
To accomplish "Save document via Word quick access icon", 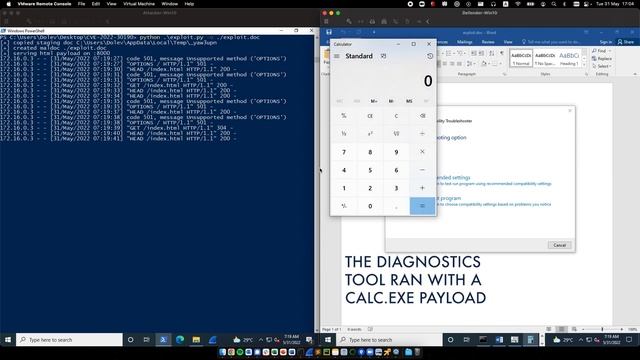I will point(329,32).
